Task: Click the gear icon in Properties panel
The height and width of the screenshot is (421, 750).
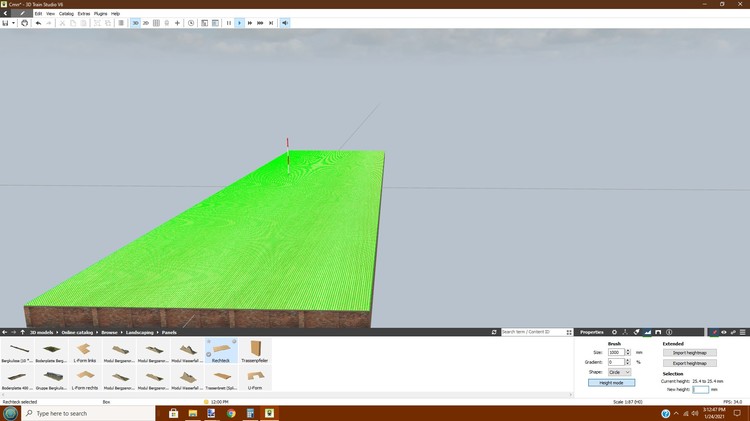Action: click(x=614, y=332)
